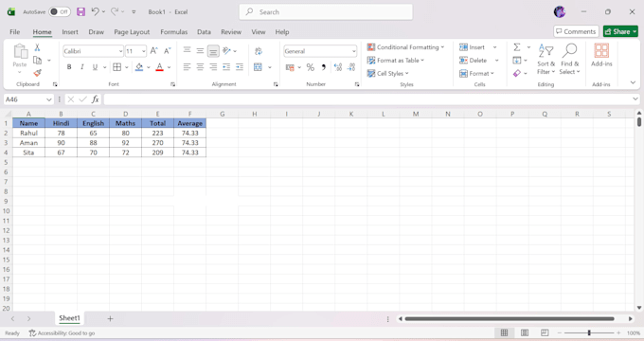Image resolution: width=644 pixels, height=341 pixels.
Task: Toggle Italic formatting
Action: (x=82, y=67)
